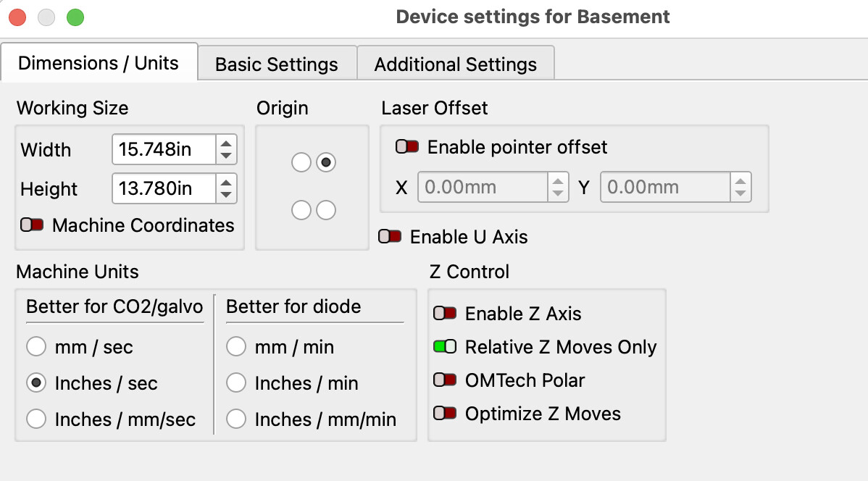Select the top-left origin radio button
The image size is (868, 481).
point(301,162)
